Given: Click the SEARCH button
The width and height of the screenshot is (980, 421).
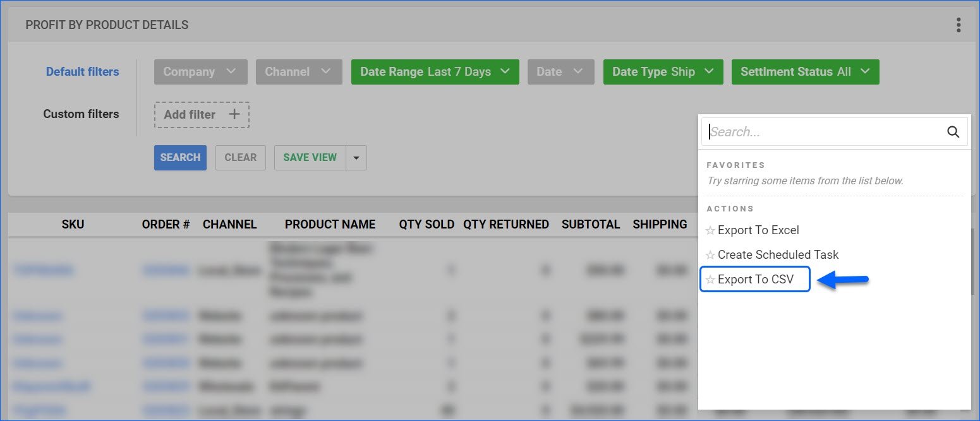Looking at the screenshot, I should coord(180,158).
